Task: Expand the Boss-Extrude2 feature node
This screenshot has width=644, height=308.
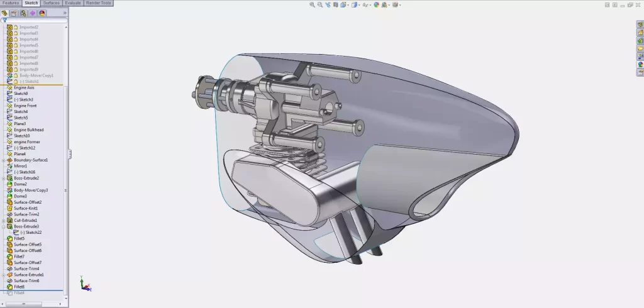Action: [4, 178]
